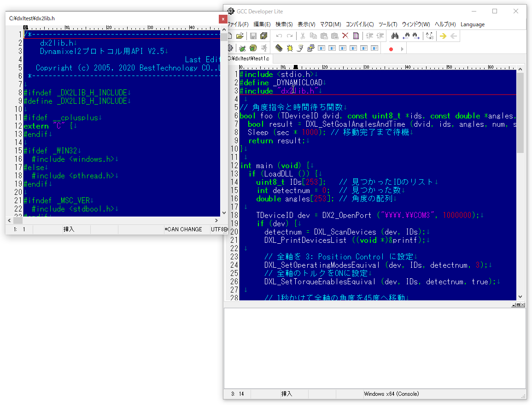This screenshot has width=532, height=405.
Task: Click Windows x64 (Console) in status bar
Action: 391,394
